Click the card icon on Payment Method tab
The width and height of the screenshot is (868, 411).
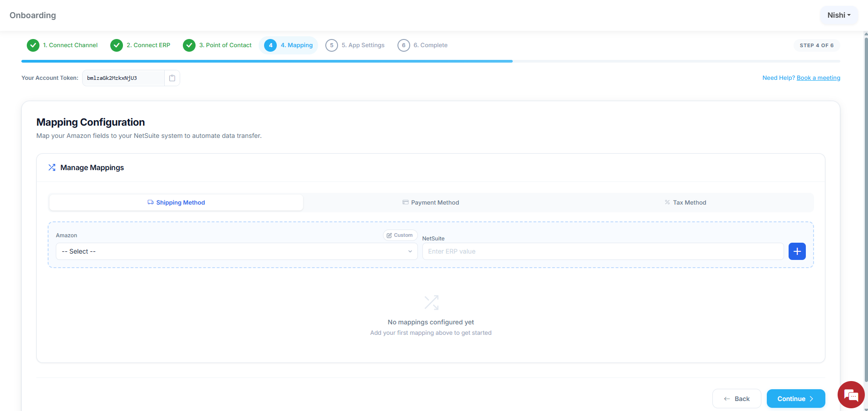405,202
